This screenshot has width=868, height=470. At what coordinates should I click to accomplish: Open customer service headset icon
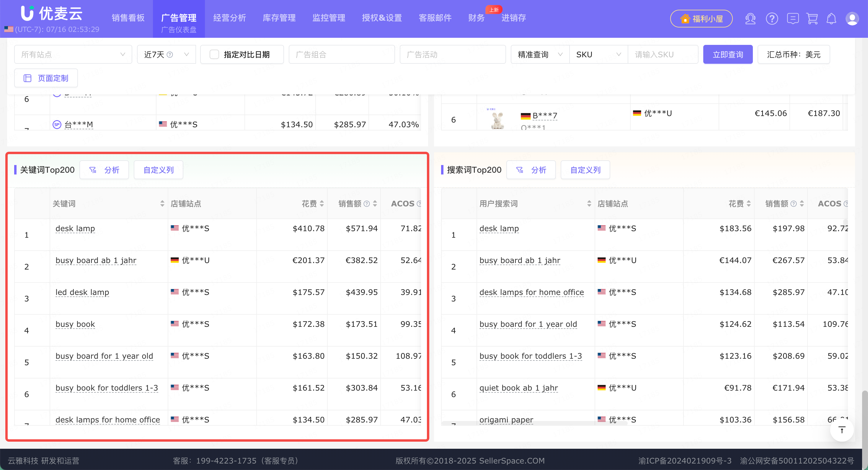750,19
